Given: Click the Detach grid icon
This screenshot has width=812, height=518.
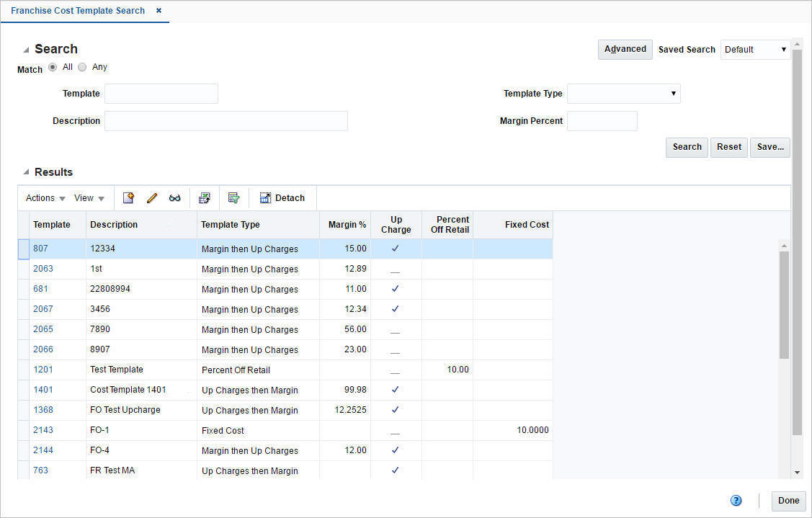Looking at the screenshot, I should 282,197.
